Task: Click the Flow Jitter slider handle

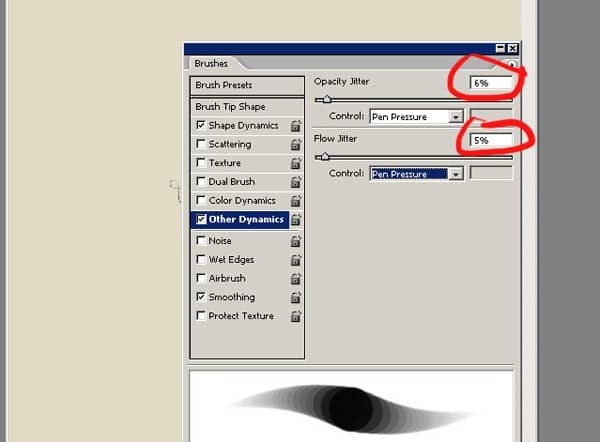Action: click(325, 157)
